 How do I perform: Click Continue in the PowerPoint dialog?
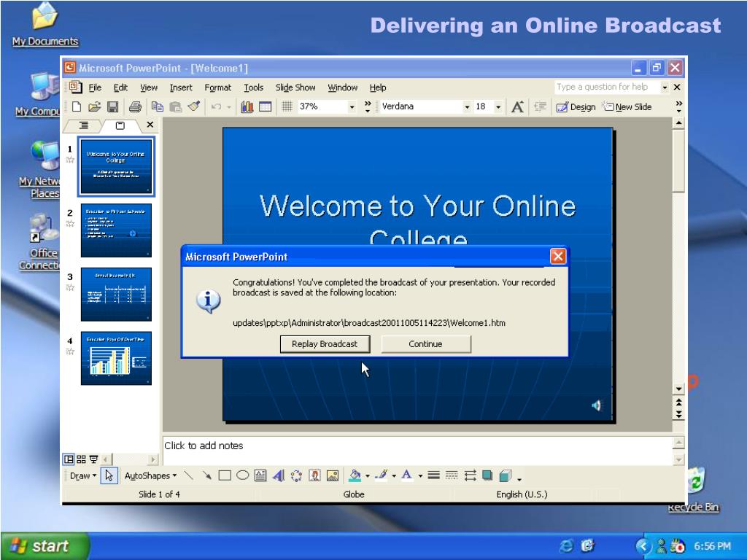click(x=426, y=344)
